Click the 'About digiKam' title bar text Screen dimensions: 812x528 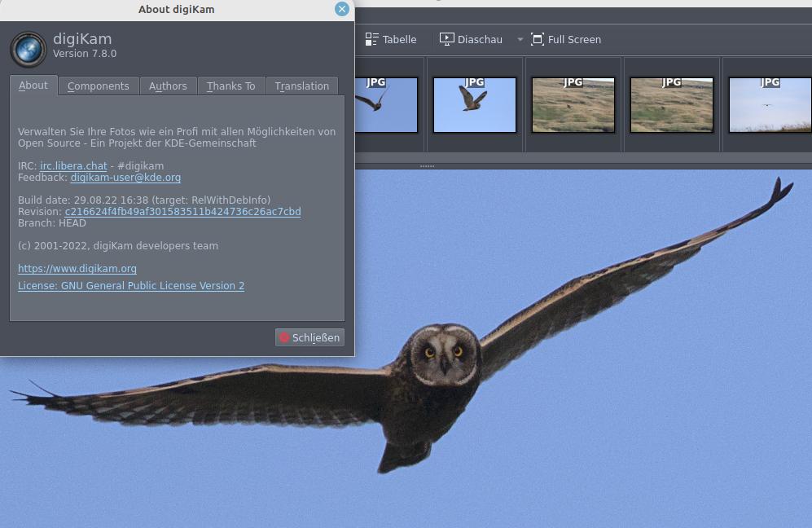(x=176, y=9)
